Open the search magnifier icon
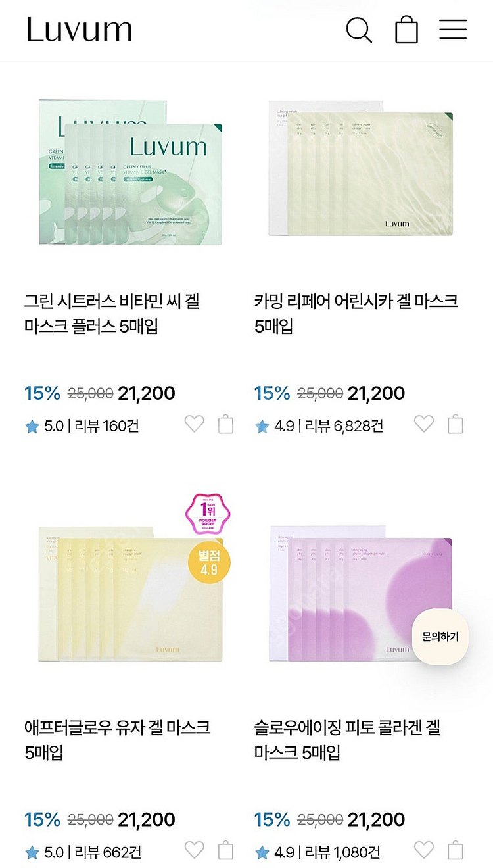493x868 pixels. click(x=358, y=30)
